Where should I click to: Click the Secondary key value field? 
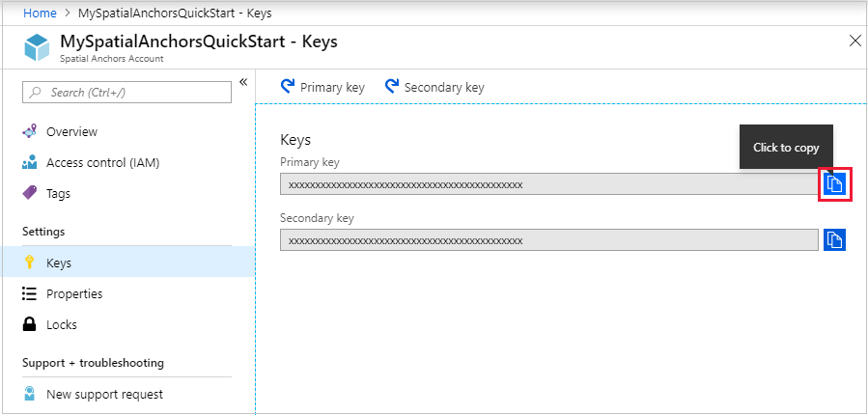pyautogui.click(x=549, y=240)
